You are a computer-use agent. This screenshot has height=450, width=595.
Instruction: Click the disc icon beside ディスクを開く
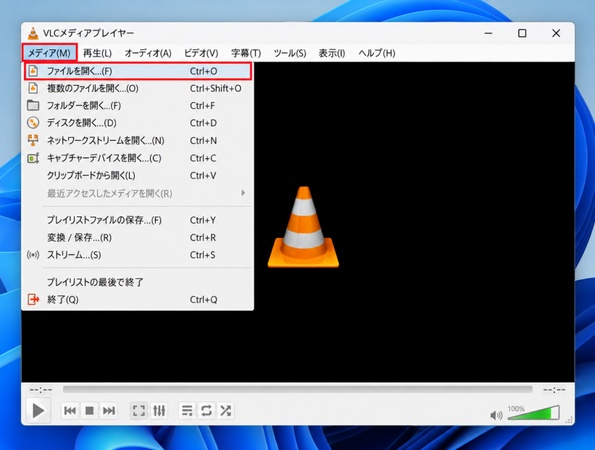(x=33, y=123)
